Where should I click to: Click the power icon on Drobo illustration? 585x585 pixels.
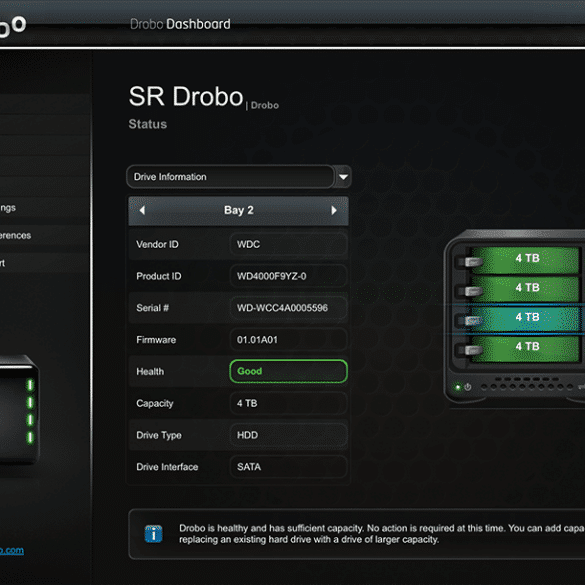pos(467,387)
